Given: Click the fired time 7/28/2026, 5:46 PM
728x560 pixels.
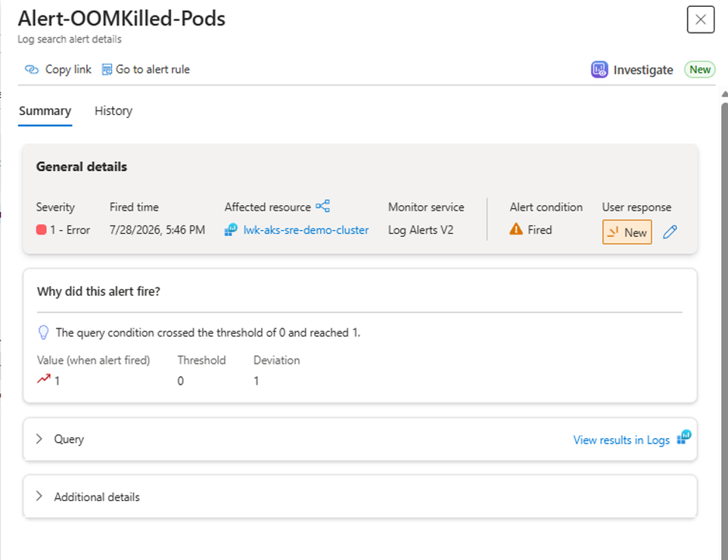Looking at the screenshot, I should coord(157,230).
